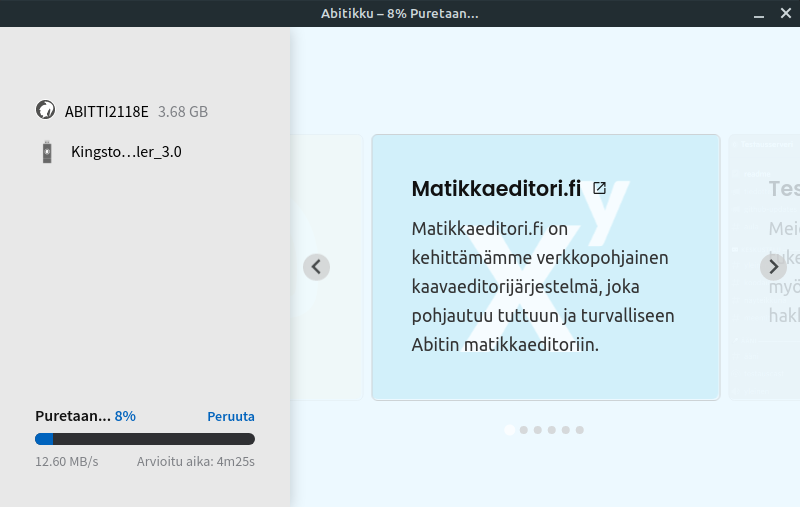Cancel the extraction with Peruuta
This screenshot has width=800, height=507.
click(231, 416)
